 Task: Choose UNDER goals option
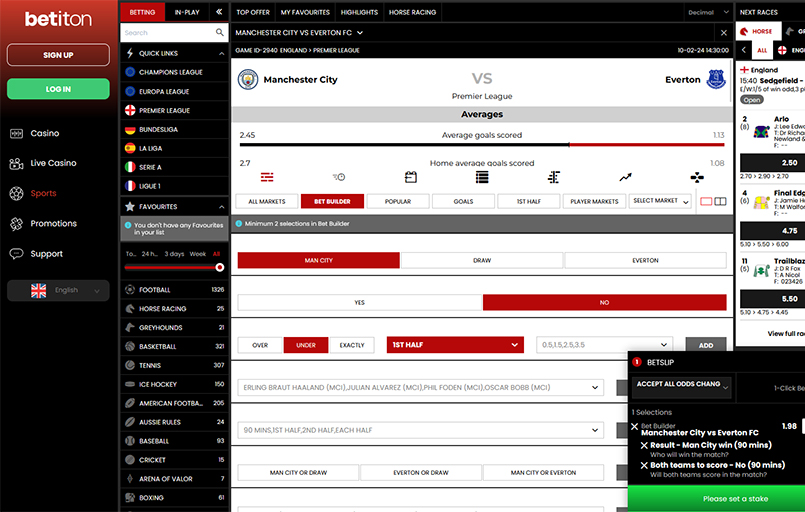pos(306,345)
